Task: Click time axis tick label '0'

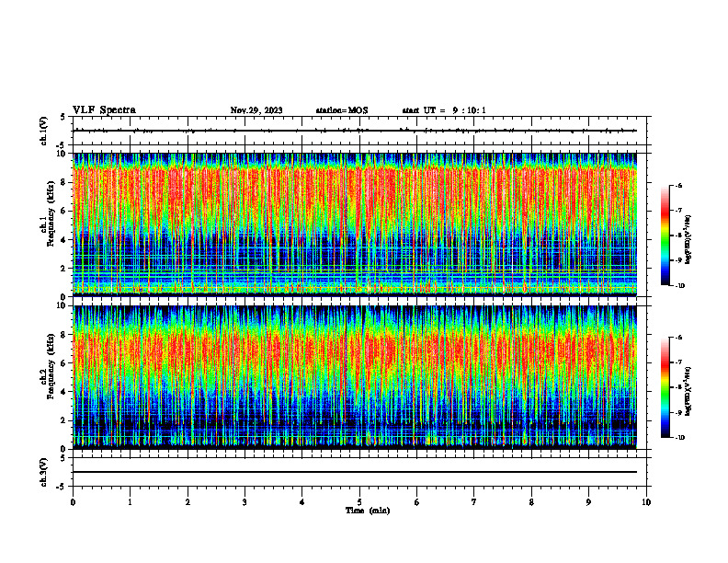Action: click(x=73, y=502)
